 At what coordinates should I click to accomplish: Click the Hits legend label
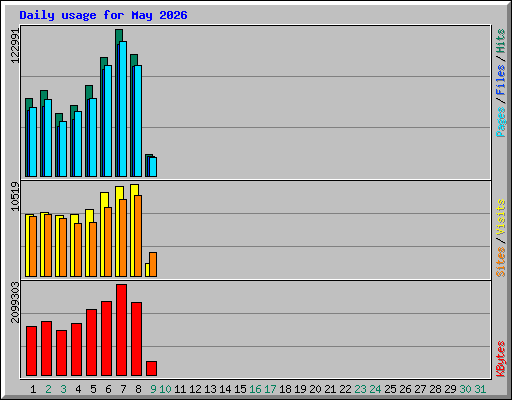coord(501,41)
